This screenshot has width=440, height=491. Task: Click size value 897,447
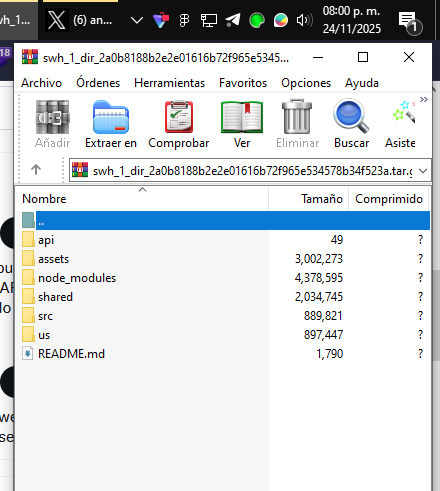323,335
